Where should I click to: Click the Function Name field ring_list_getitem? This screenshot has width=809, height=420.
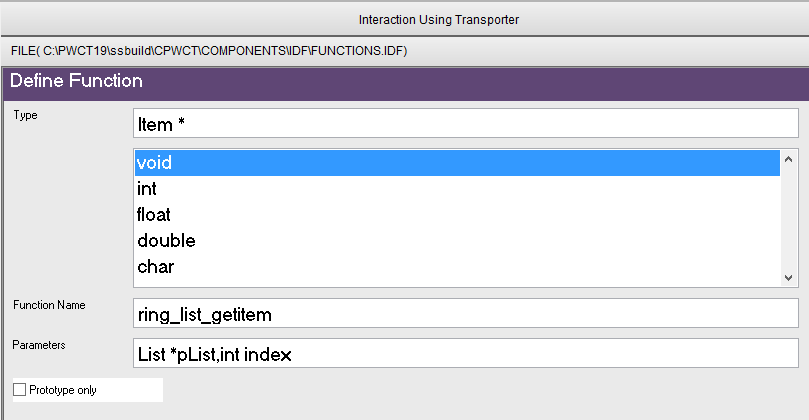coord(466,313)
